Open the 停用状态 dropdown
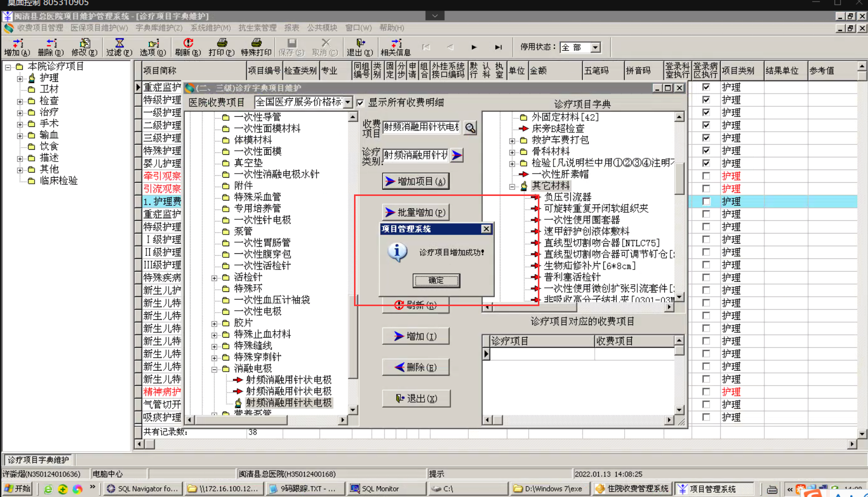 point(595,47)
